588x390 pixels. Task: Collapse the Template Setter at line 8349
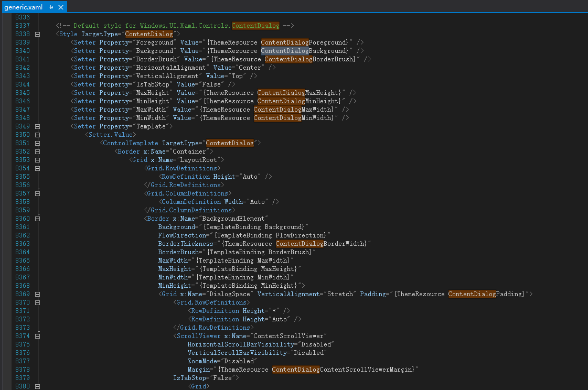37,127
